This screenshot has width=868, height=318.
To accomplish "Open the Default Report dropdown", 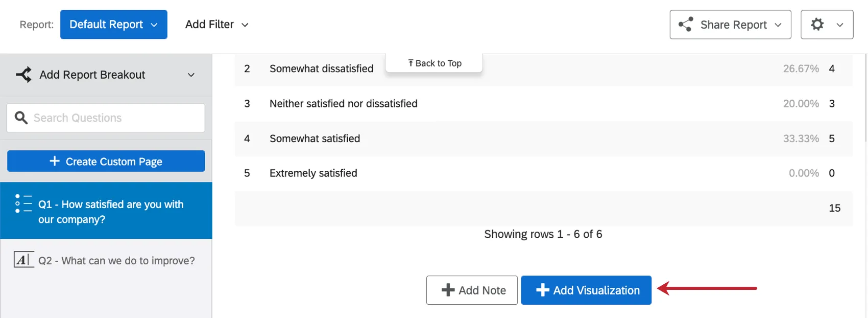I will pos(113,24).
